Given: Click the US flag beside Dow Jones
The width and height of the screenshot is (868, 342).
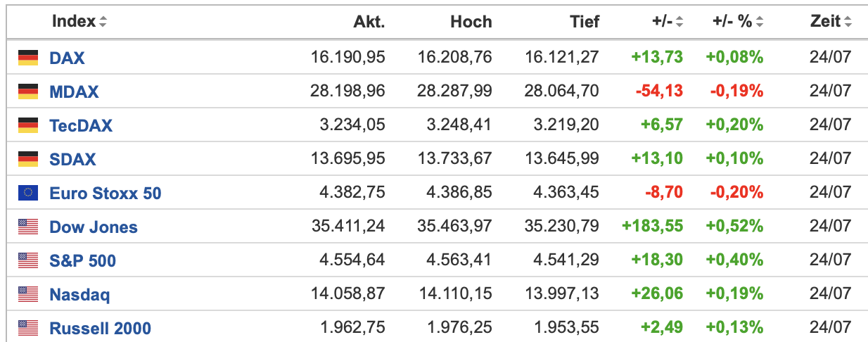Looking at the screenshot, I should [x=28, y=227].
